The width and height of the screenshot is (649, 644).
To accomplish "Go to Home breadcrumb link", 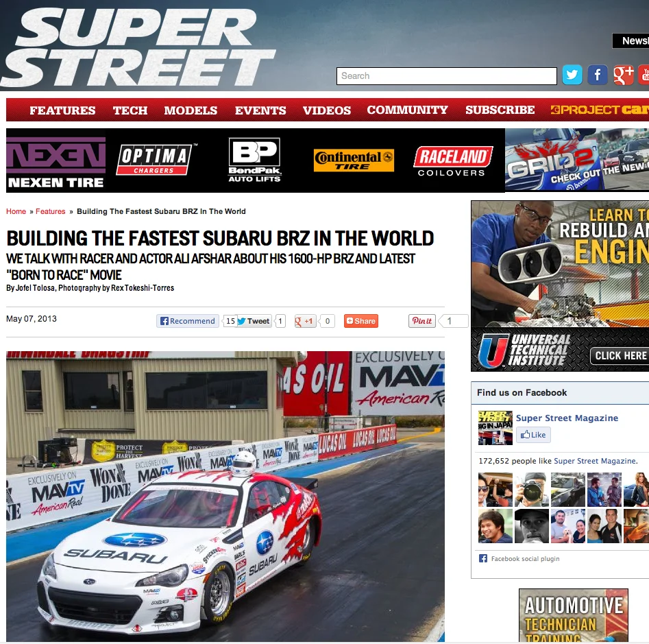I will (16, 211).
